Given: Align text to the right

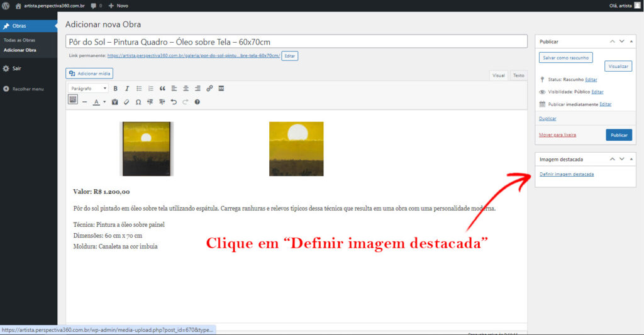Looking at the screenshot, I should tap(197, 88).
